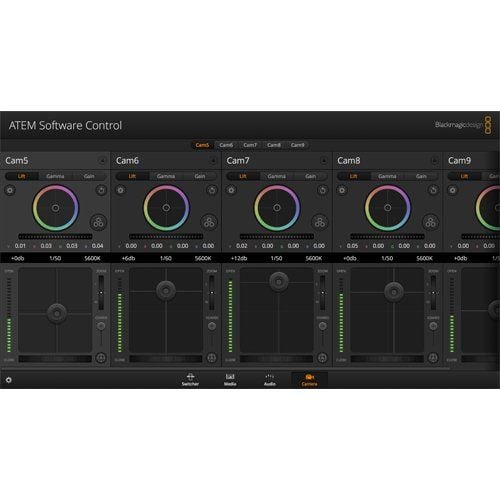Click Cam5 gain value +0db
500x500 pixels.
click(18, 258)
